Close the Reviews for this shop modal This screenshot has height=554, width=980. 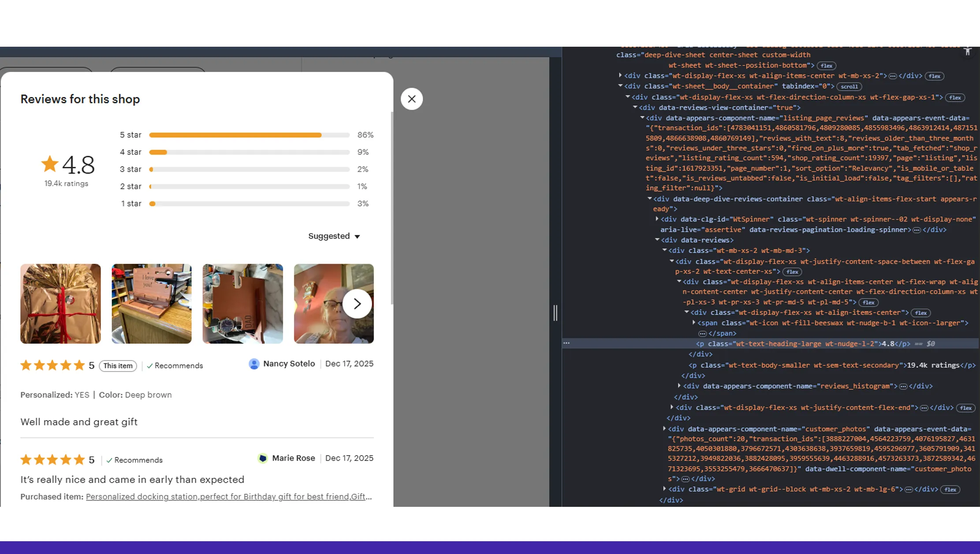411,99
